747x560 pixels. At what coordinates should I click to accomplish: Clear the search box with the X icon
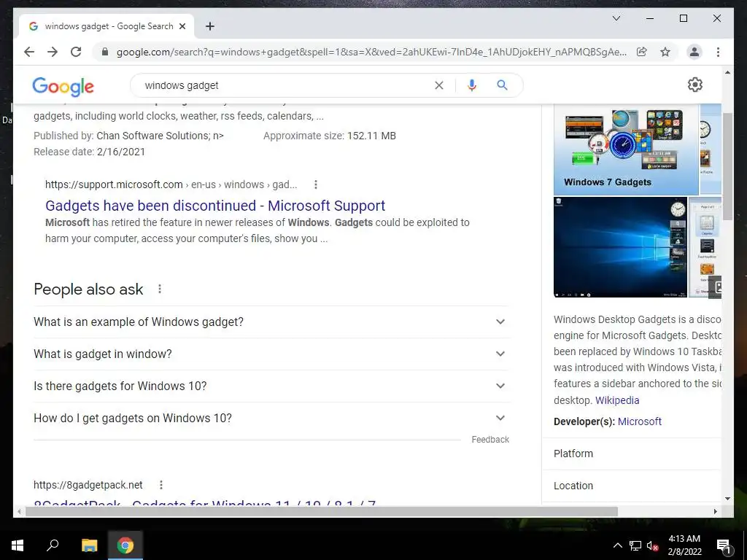tap(438, 85)
